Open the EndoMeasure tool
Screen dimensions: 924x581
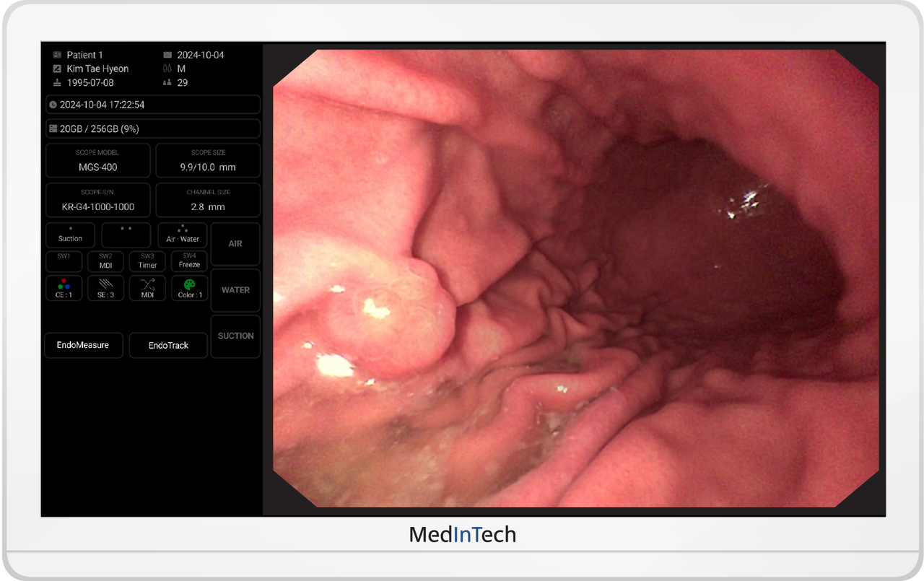tap(83, 345)
